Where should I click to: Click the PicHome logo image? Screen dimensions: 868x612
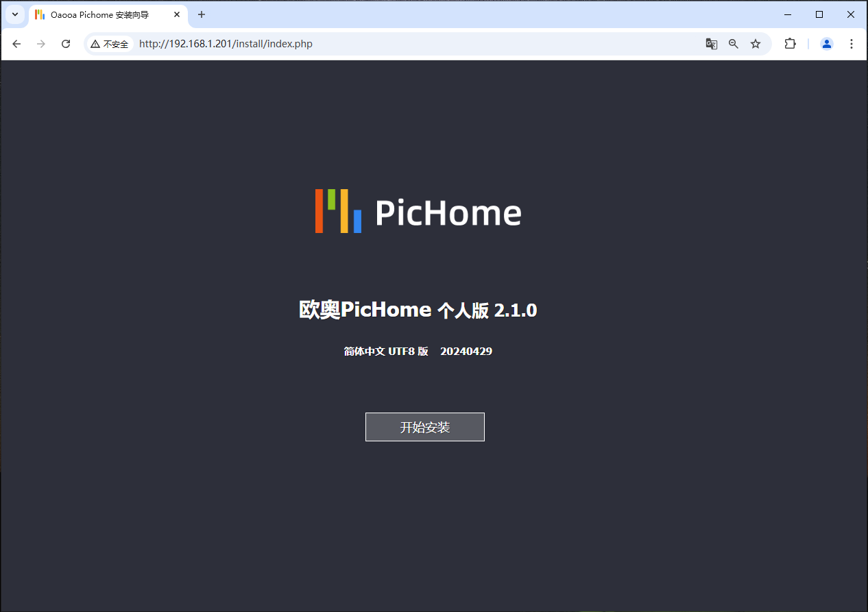point(418,211)
